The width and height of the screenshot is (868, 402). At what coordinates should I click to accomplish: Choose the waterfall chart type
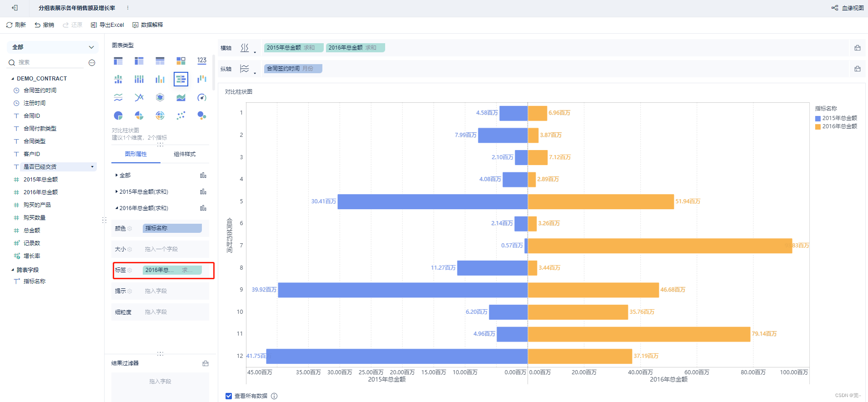(x=202, y=79)
